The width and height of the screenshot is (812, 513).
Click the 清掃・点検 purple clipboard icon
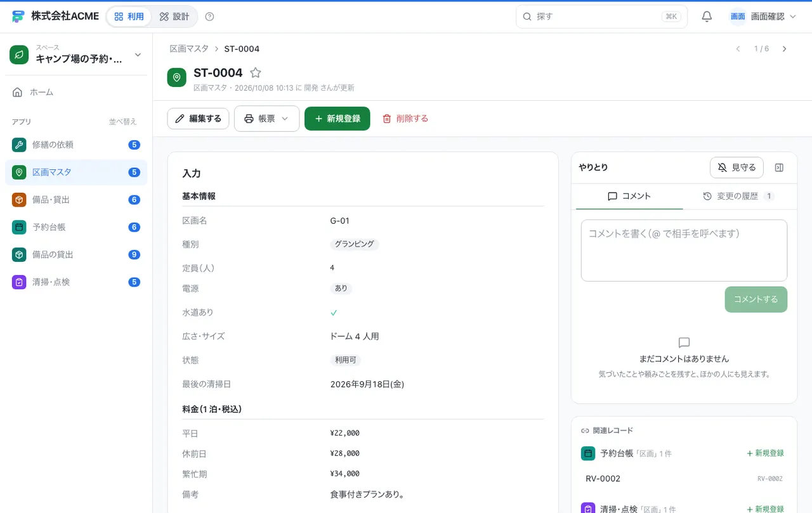click(x=19, y=282)
